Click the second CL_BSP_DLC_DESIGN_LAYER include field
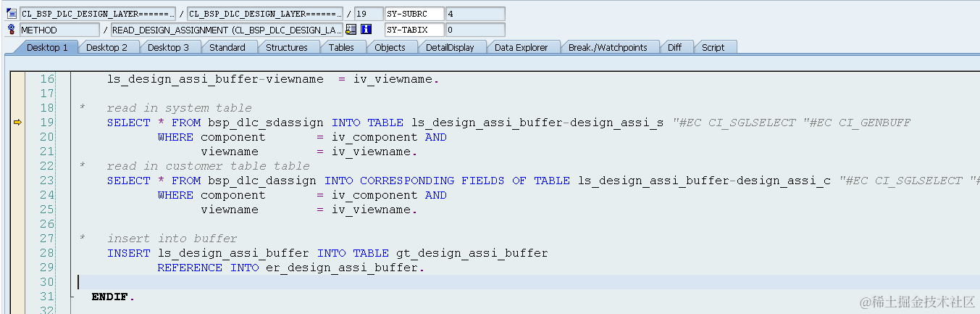 (265, 14)
